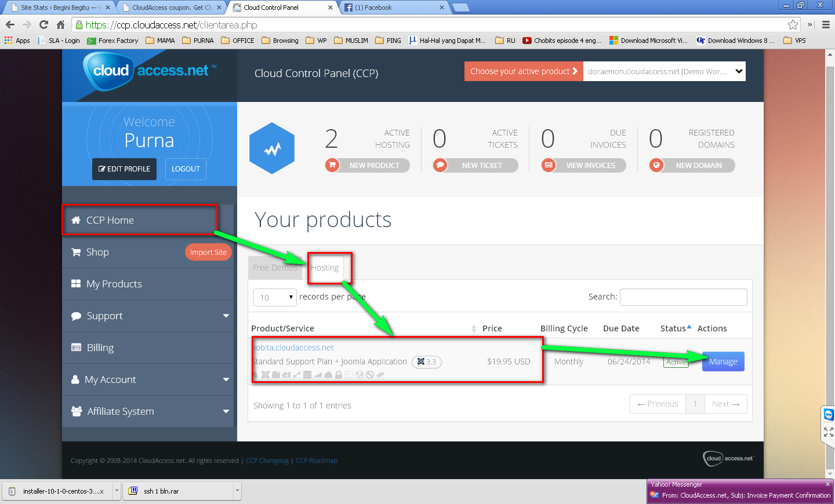This screenshot has height=504, width=835.
Task: Open CCP Home in sidebar
Action: [x=148, y=220]
